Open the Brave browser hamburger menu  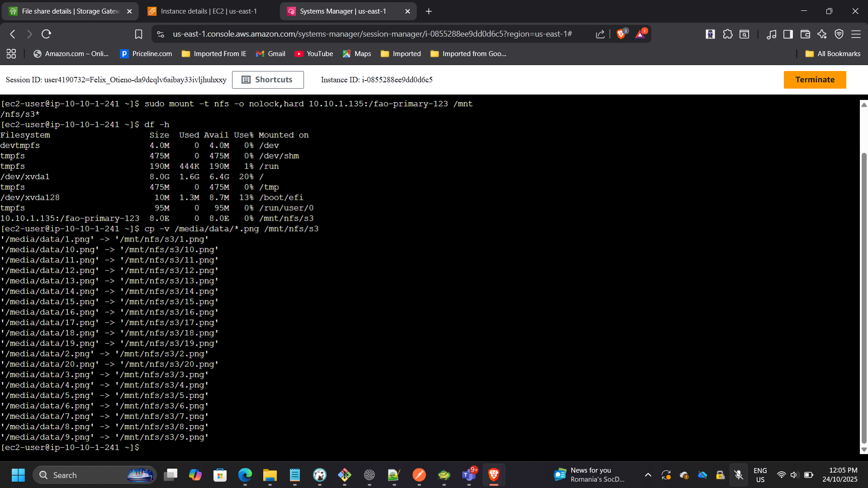point(857,34)
